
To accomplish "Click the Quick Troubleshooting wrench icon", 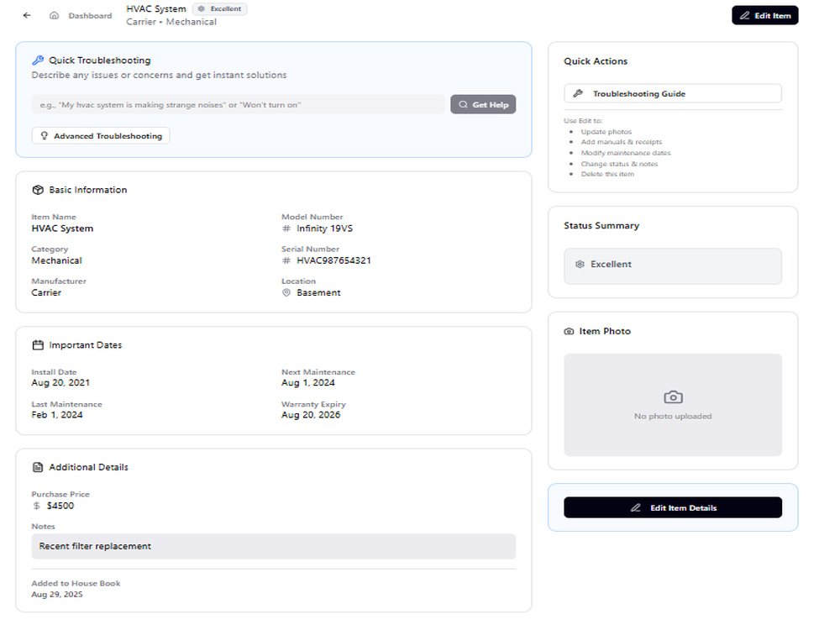I will (38, 60).
